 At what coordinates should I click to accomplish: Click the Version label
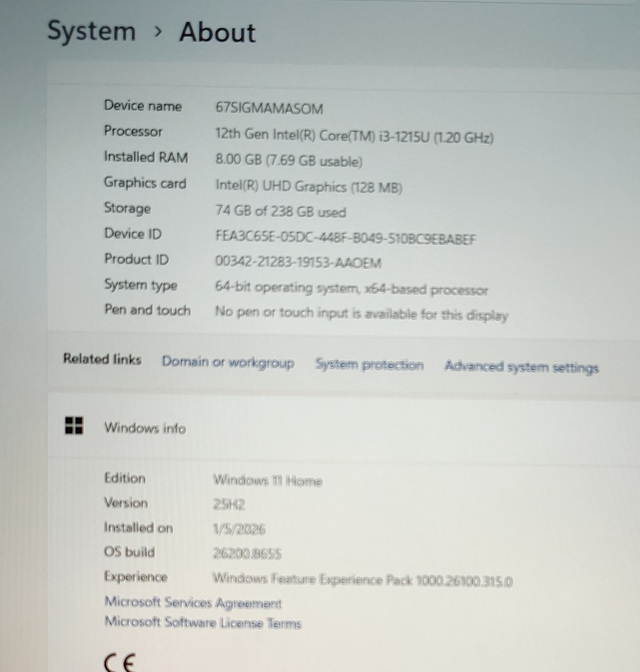coord(126,503)
